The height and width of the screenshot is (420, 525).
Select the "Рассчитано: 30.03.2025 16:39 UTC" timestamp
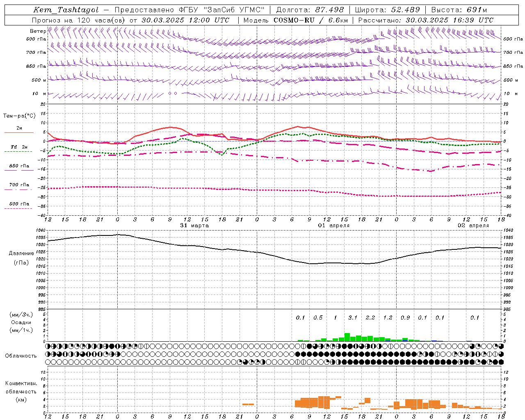[426, 20]
